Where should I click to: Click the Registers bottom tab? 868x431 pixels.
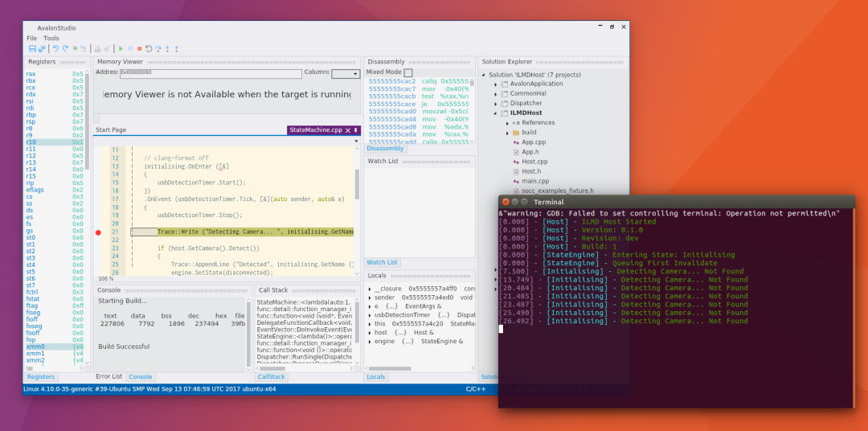click(x=41, y=376)
